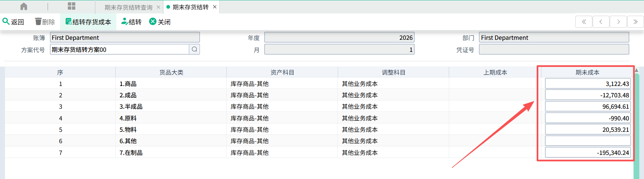Screen dimensions: 644x179
Task: Click the 货品大类 column header
Action: tap(171, 72)
